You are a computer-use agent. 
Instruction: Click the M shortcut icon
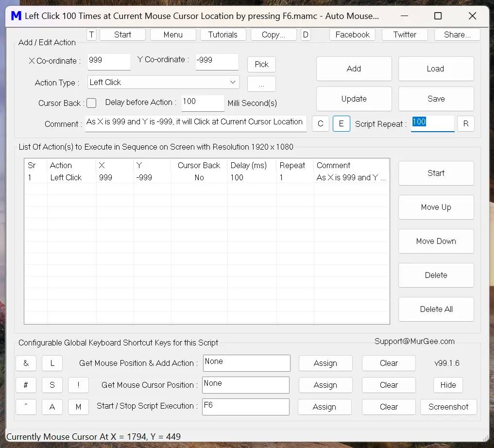point(78,407)
